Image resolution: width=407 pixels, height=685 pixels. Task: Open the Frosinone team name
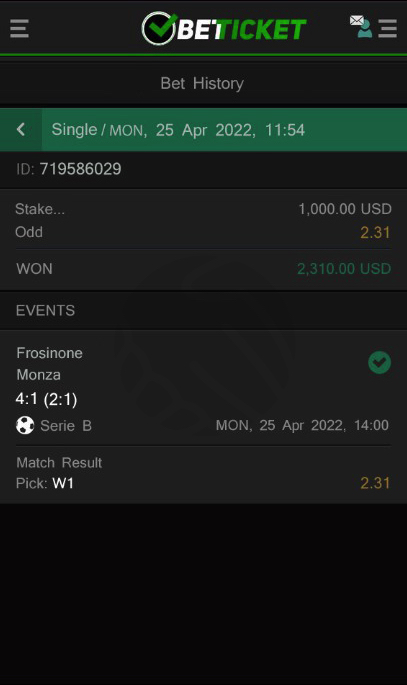(x=49, y=353)
